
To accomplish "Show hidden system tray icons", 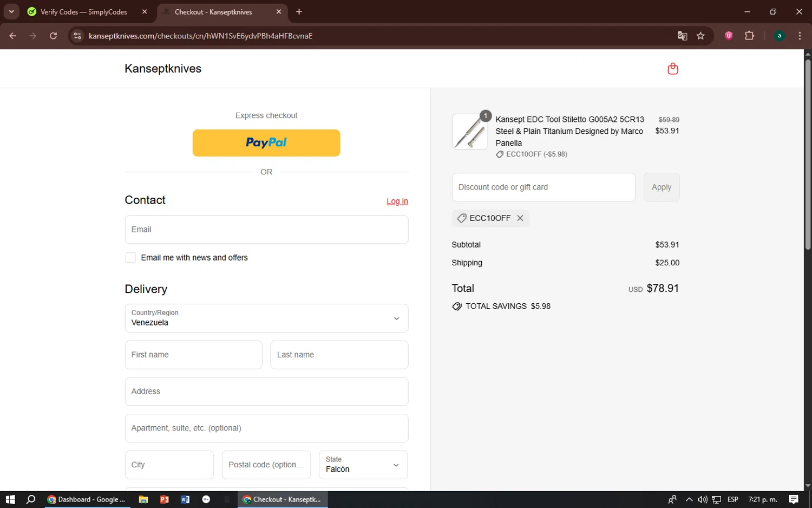I will [689, 499].
